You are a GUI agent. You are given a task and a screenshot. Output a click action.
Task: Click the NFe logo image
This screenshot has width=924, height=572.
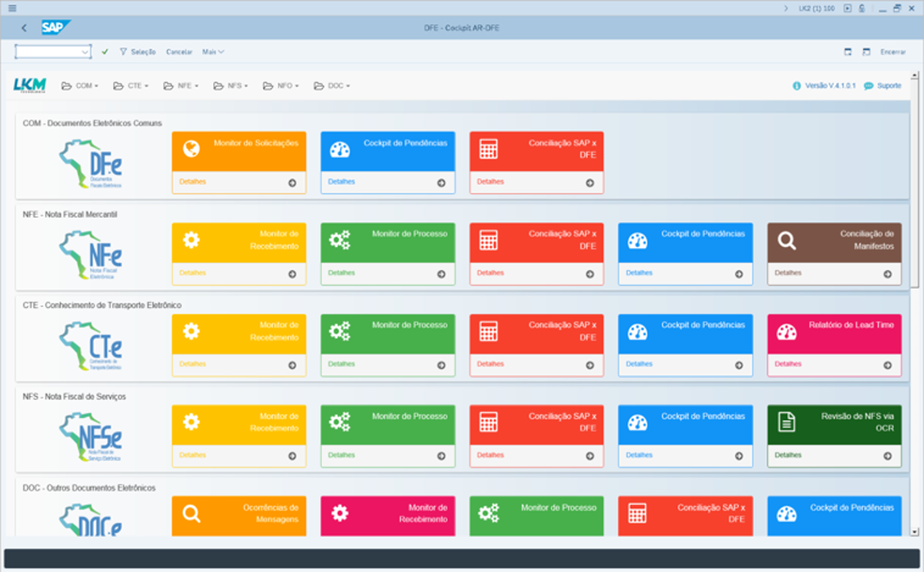91,255
